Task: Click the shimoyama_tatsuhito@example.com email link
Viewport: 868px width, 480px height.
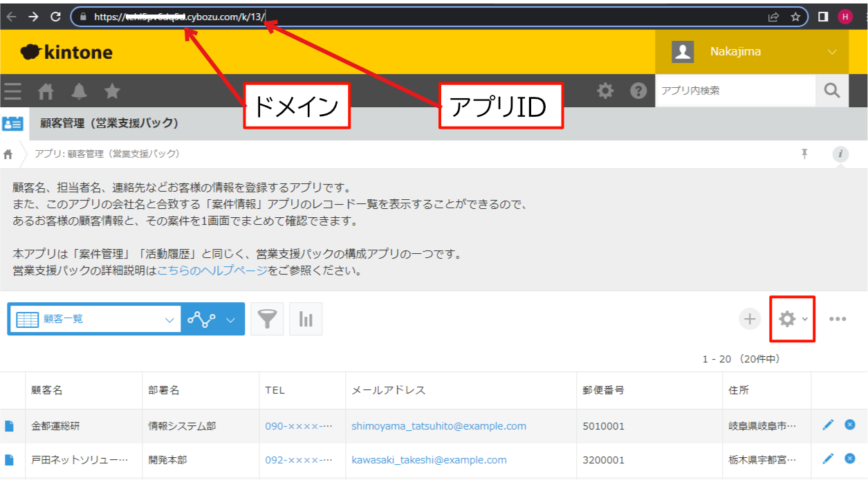Action: coord(438,426)
